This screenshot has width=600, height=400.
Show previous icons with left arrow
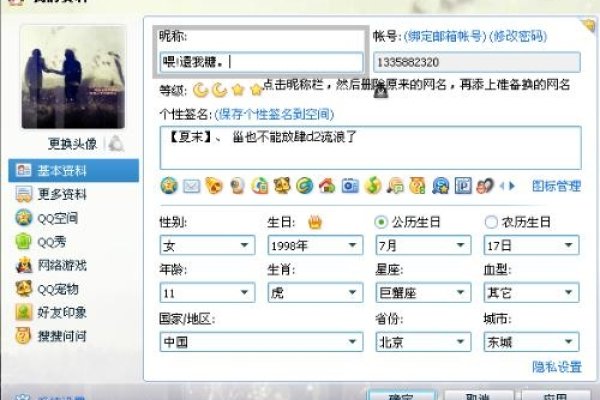(502, 186)
